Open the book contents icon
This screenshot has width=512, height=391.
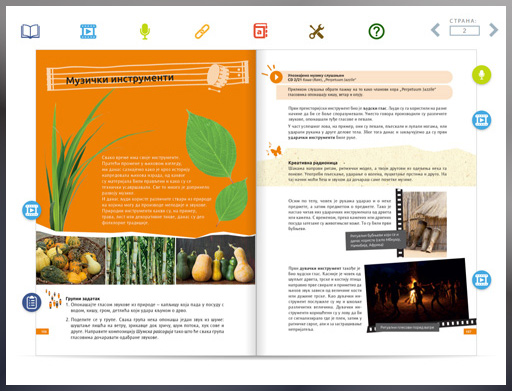click(x=30, y=31)
